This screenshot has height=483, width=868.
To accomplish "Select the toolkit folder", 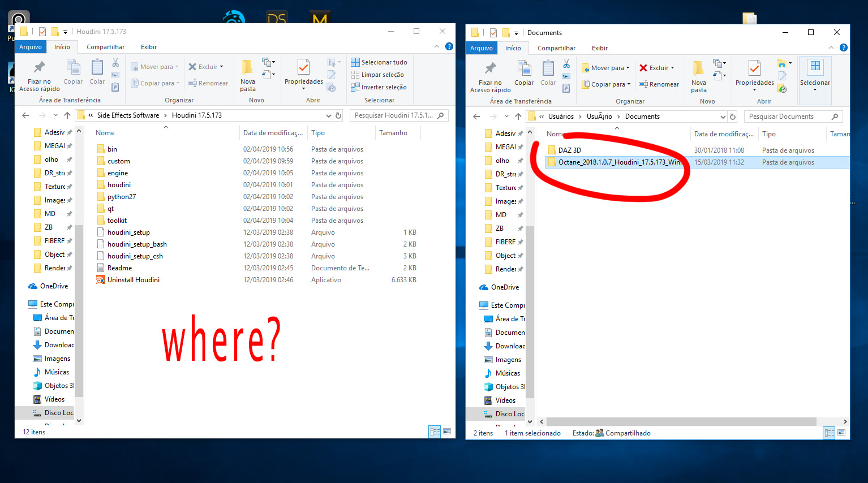I will click(111, 221).
